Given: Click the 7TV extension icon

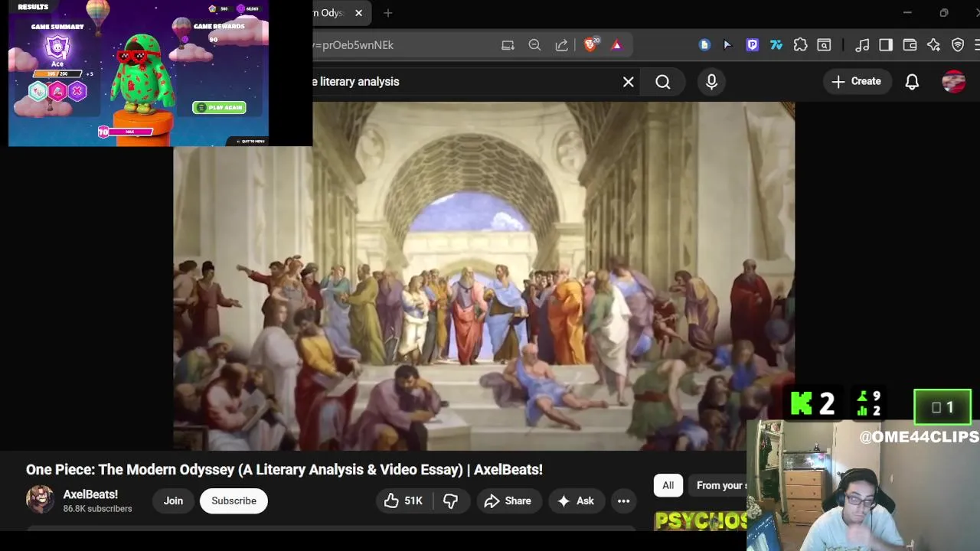Looking at the screenshot, I should pyautogui.click(x=776, y=45).
